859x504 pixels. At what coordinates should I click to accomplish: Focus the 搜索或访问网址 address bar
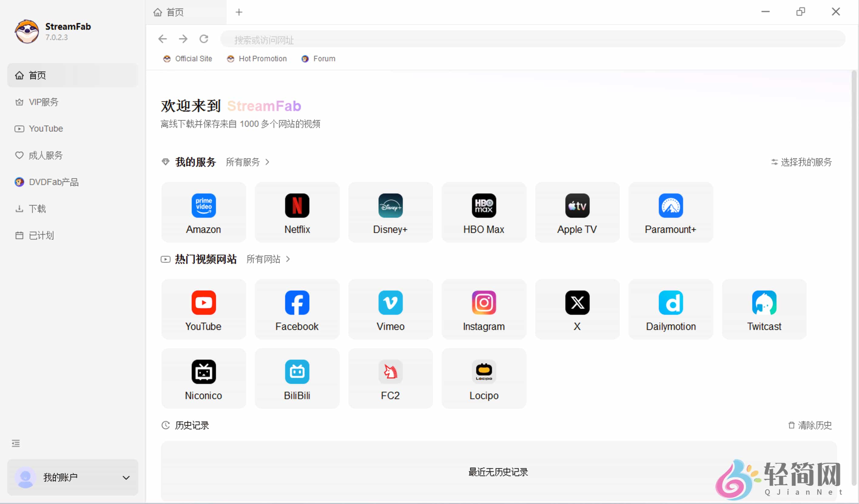tap(532, 39)
